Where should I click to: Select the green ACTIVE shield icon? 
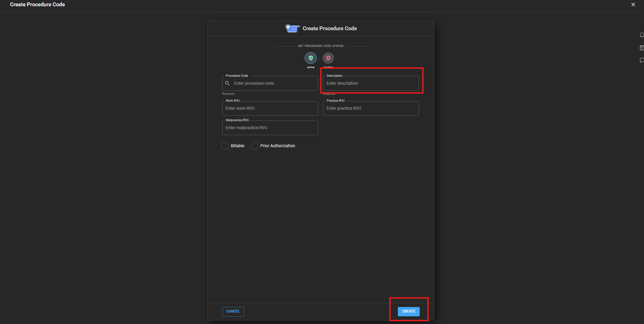[311, 58]
